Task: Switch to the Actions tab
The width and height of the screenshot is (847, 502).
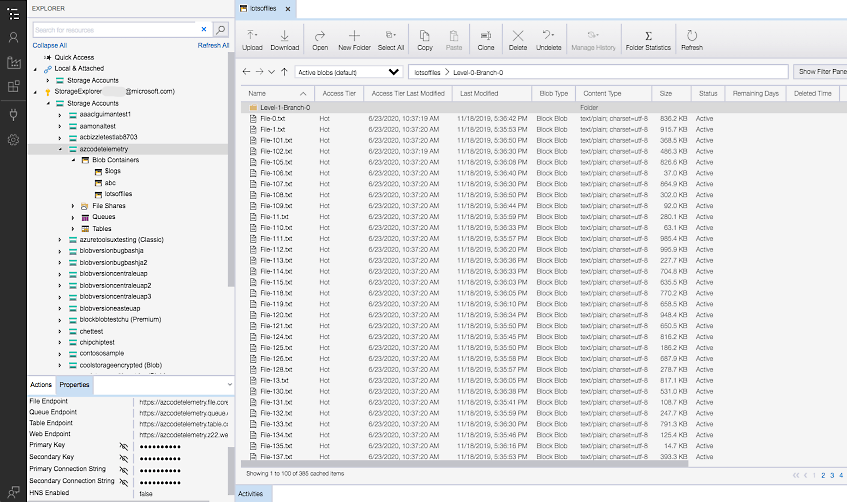Action: (41, 385)
